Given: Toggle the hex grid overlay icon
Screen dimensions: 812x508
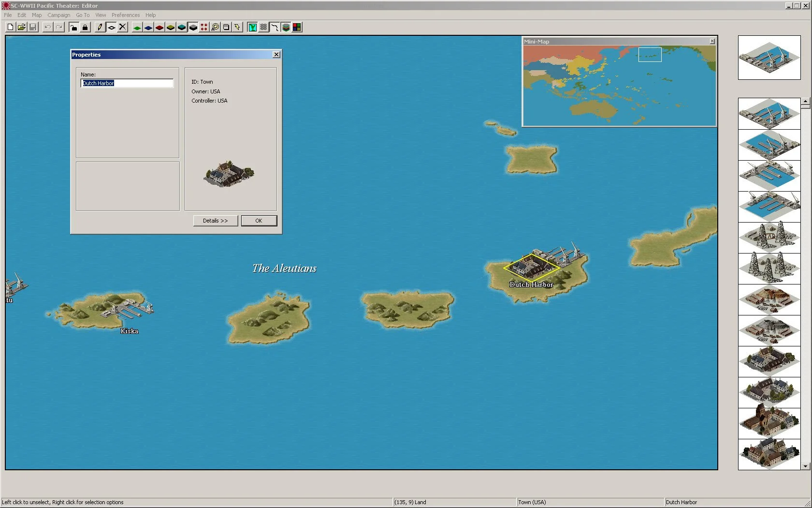Looking at the screenshot, I should click(262, 27).
